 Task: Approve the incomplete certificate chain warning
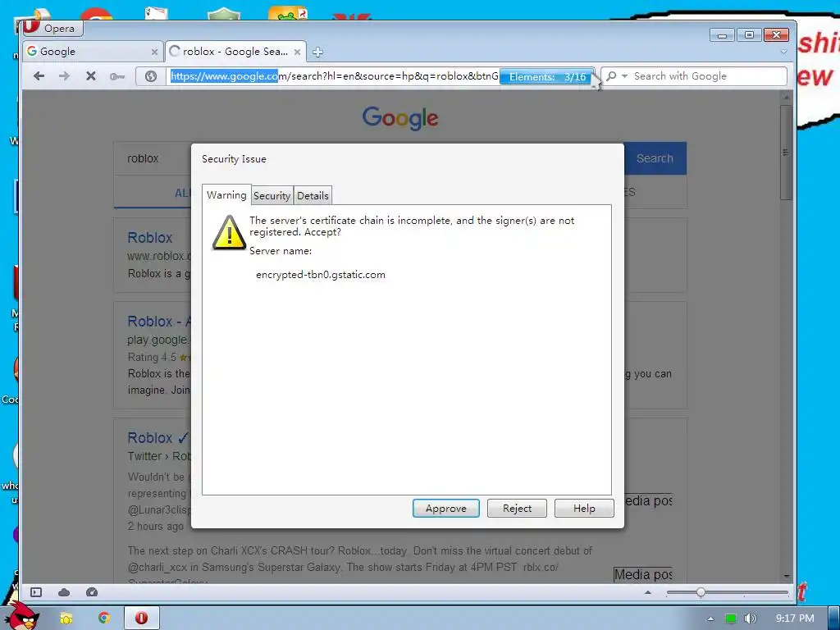click(x=445, y=509)
